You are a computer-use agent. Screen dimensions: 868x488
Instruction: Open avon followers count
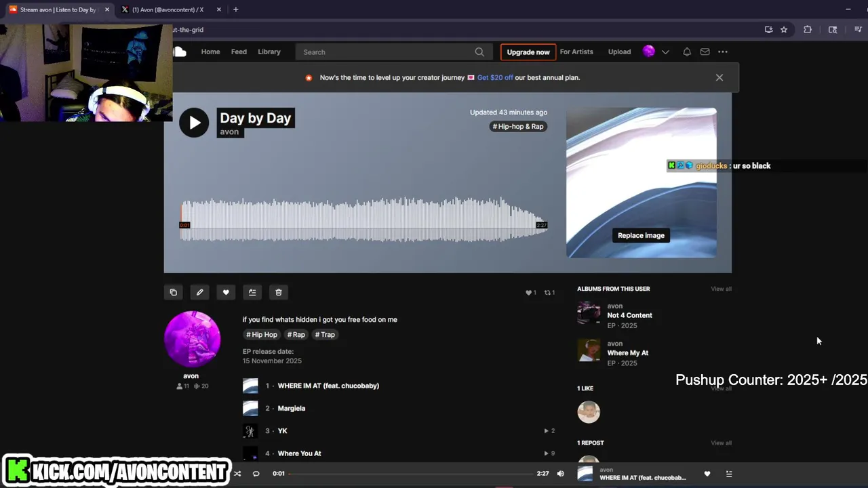coord(183,386)
